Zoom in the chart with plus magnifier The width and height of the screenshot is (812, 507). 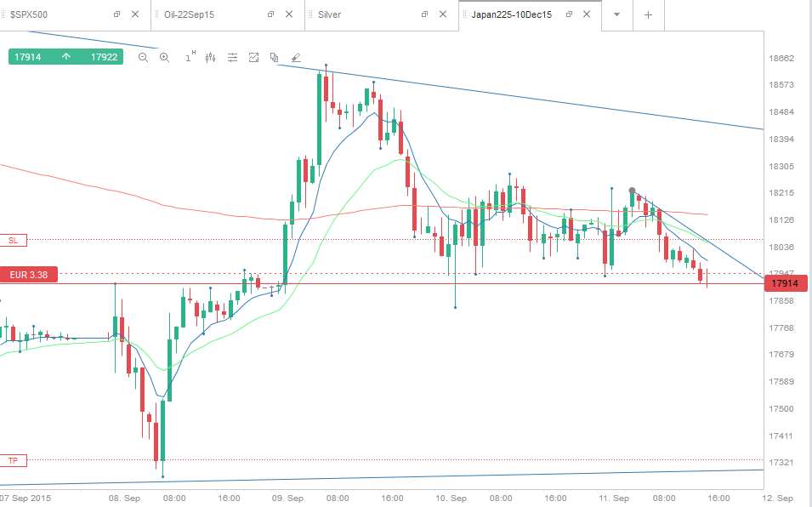[x=164, y=58]
